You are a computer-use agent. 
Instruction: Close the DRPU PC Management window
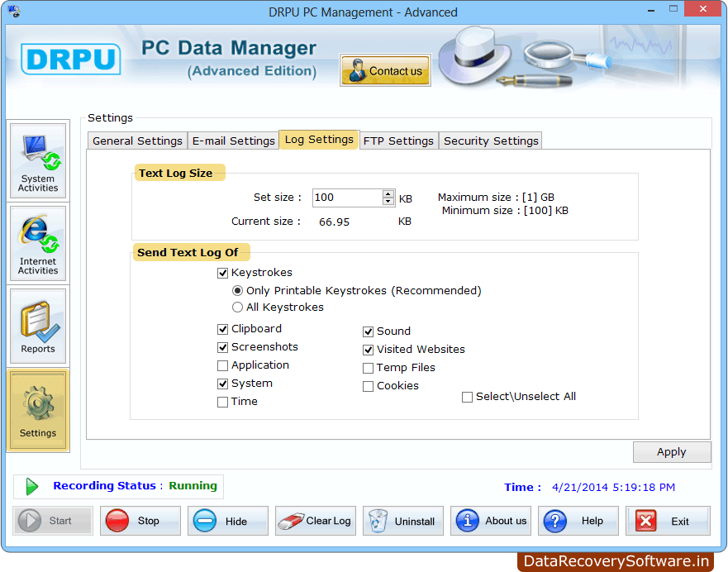click(703, 9)
